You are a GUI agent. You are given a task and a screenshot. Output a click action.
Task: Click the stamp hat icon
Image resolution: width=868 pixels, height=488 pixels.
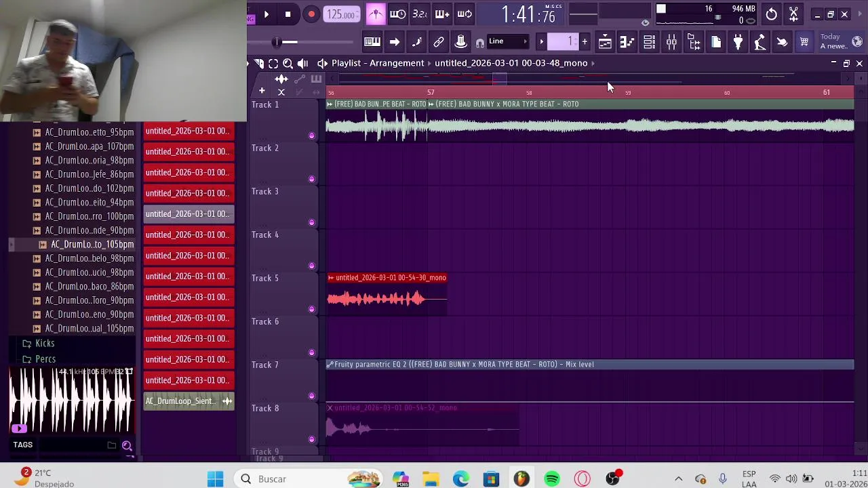[x=460, y=42]
